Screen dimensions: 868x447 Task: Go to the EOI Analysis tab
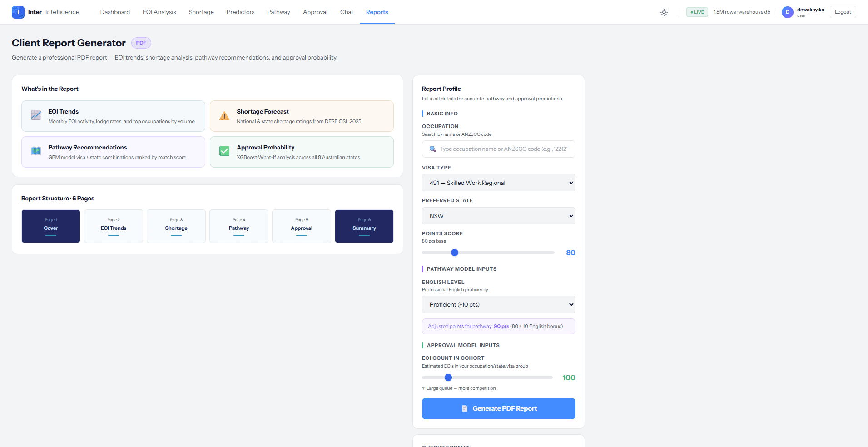[159, 12]
